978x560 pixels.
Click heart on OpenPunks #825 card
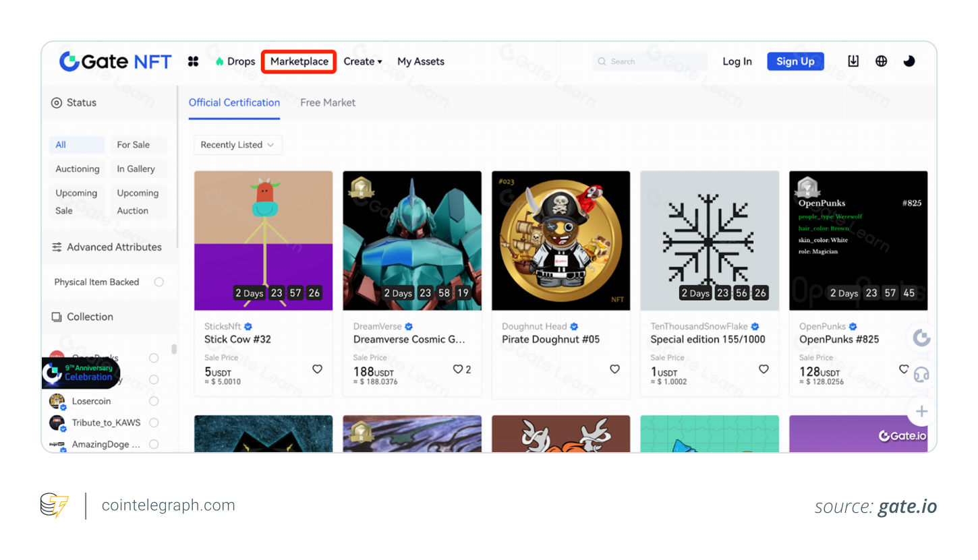[904, 369]
